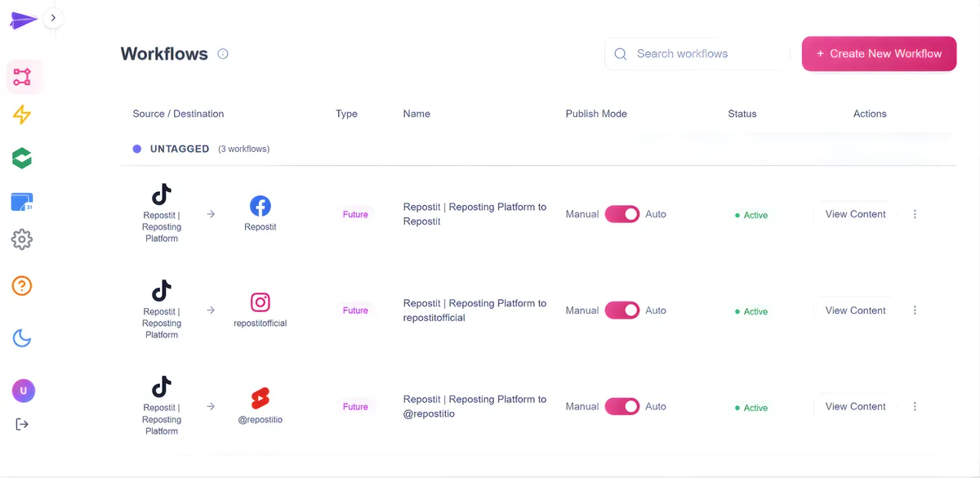
Task: Click Active status of @repostitio workflow
Action: (x=751, y=407)
